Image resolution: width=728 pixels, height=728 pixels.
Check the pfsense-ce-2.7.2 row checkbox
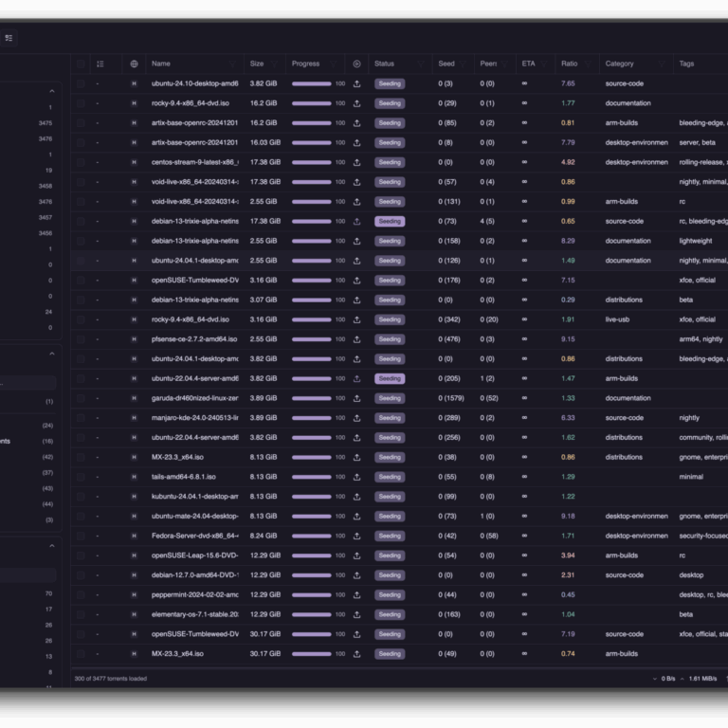81,339
